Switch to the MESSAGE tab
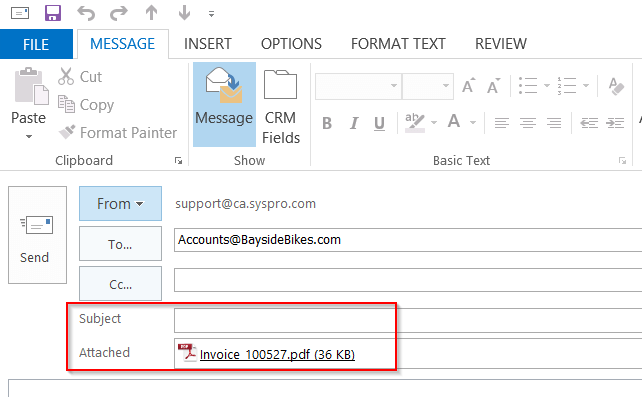The height and width of the screenshot is (397, 642). [x=122, y=44]
